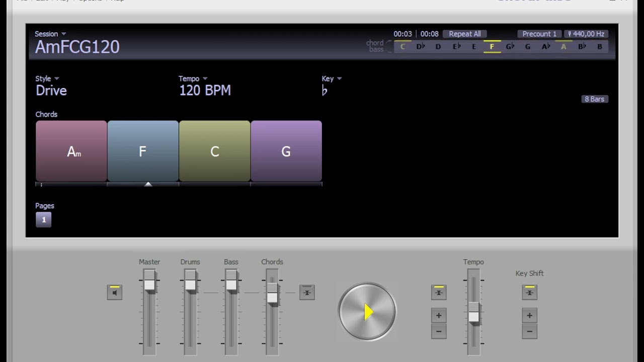The width and height of the screenshot is (644, 362).
Task: Select note D♭ in chord/bass strip
Action: tap(421, 47)
